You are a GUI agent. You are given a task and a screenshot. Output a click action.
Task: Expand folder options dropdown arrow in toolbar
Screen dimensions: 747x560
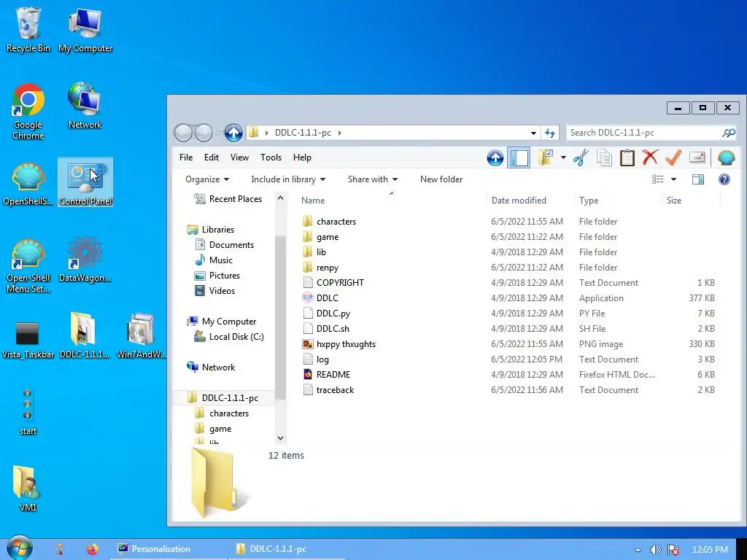click(563, 157)
